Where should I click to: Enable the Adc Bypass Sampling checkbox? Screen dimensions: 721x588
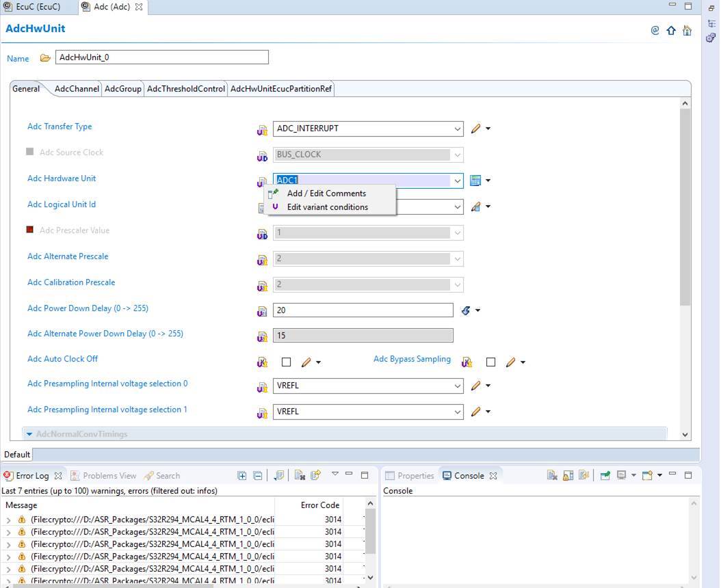pos(490,362)
